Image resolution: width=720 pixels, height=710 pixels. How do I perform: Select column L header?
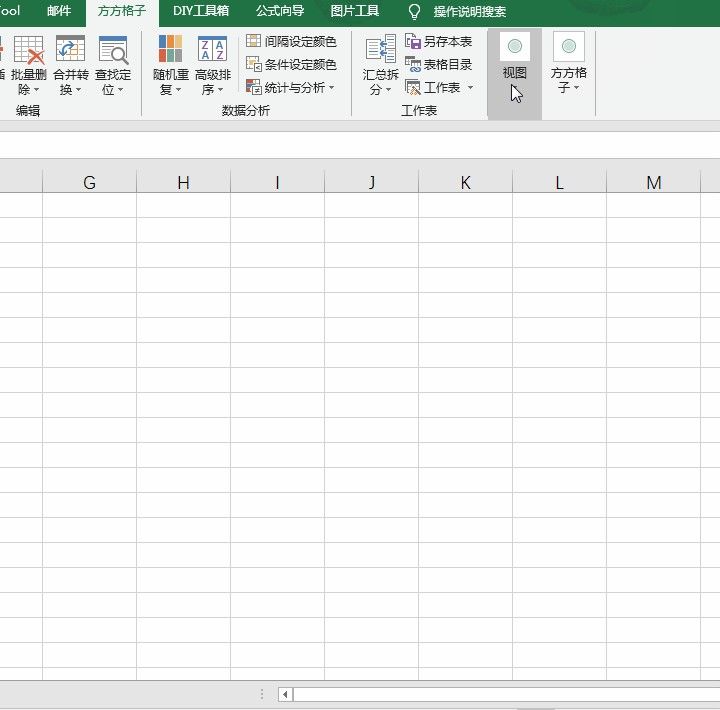click(559, 182)
